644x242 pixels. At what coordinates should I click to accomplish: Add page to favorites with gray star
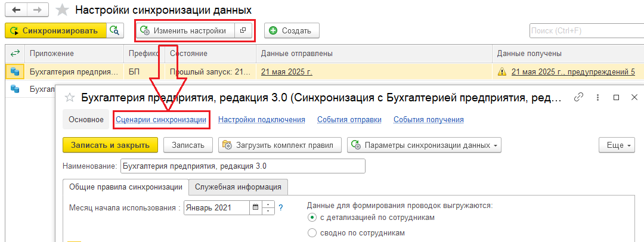pos(63,10)
